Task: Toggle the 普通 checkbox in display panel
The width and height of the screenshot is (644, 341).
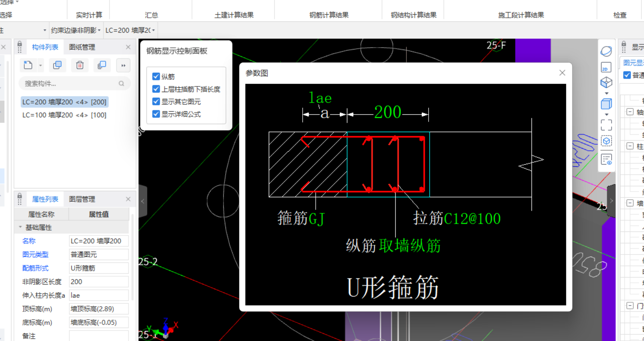Action: click(x=627, y=75)
